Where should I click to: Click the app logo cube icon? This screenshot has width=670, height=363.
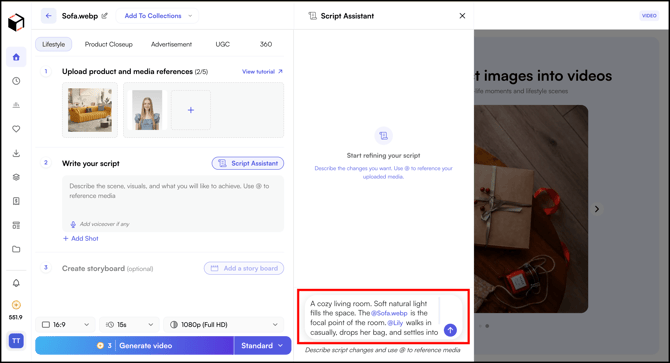pyautogui.click(x=16, y=22)
